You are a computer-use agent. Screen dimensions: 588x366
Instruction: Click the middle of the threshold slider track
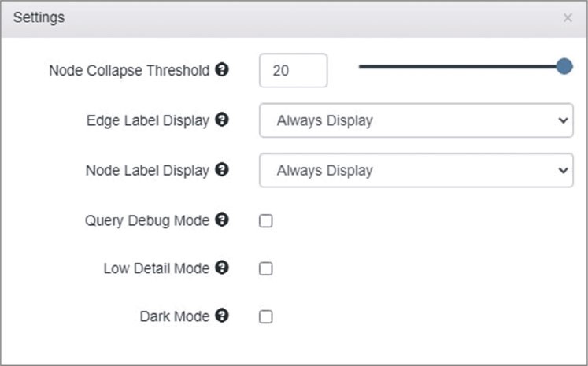[x=461, y=67]
